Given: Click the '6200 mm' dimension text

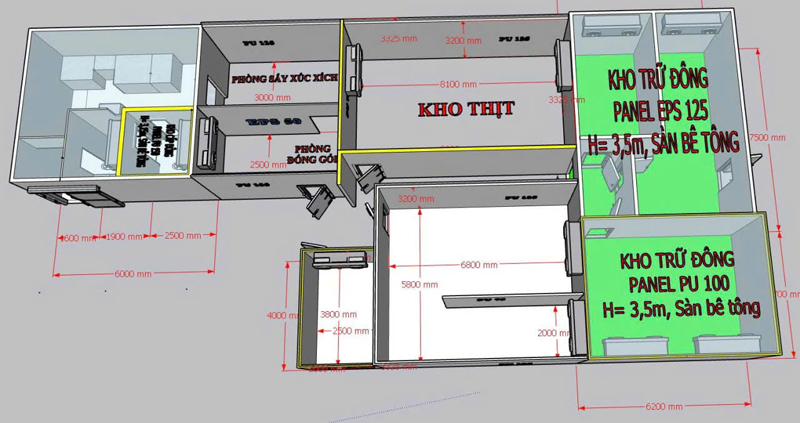Looking at the screenshot, I should tap(664, 407).
